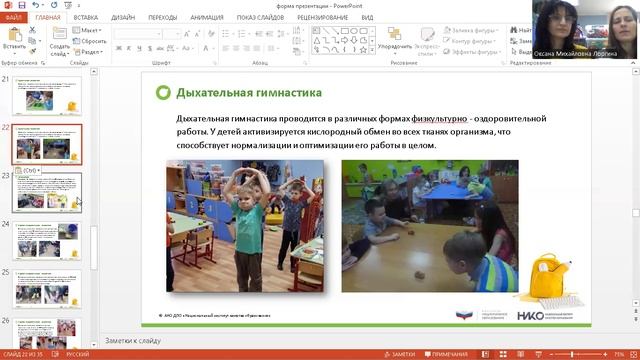Image resolution: width=640 pixels, height=360 pixels.
Task: Switch to the ДИЗАЙН tab
Action: (123, 18)
